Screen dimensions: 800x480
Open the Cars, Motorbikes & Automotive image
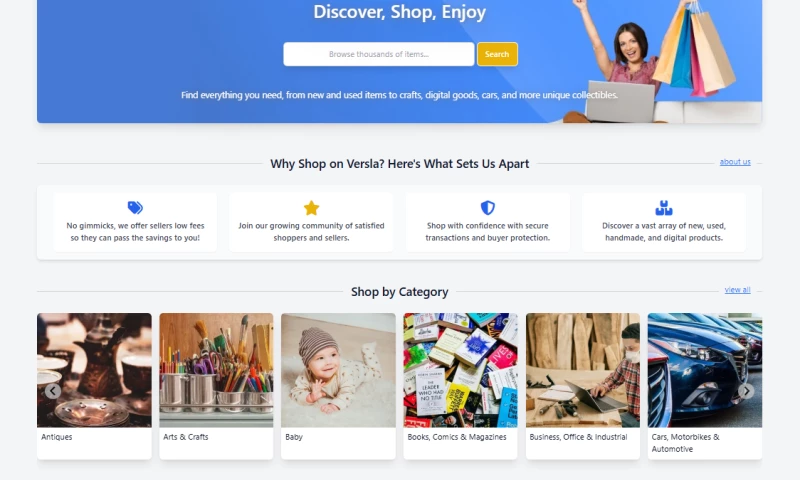(x=705, y=370)
